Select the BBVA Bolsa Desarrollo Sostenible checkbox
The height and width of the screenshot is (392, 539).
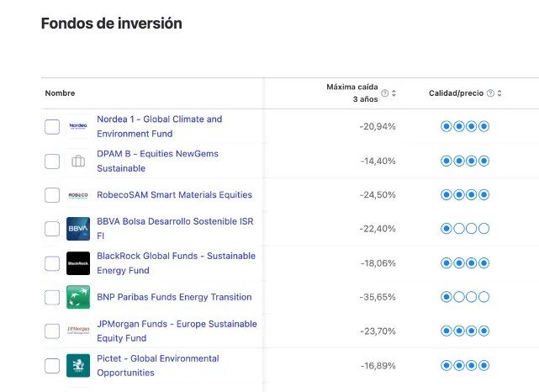pos(52,229)
